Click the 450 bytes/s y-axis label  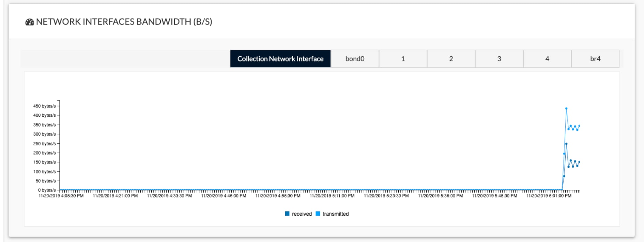pos(44,106)
